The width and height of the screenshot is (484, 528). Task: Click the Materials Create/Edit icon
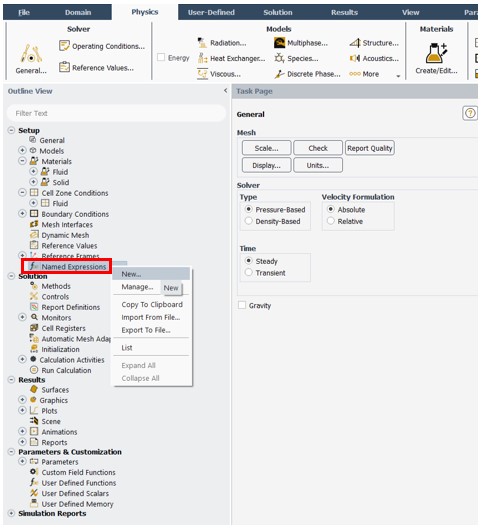436,53
